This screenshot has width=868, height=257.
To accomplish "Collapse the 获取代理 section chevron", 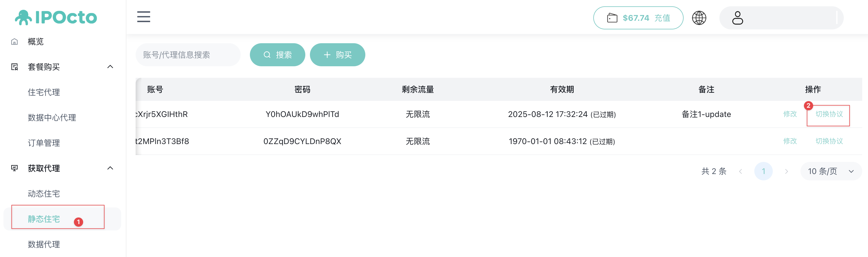I will coord(110,168).
